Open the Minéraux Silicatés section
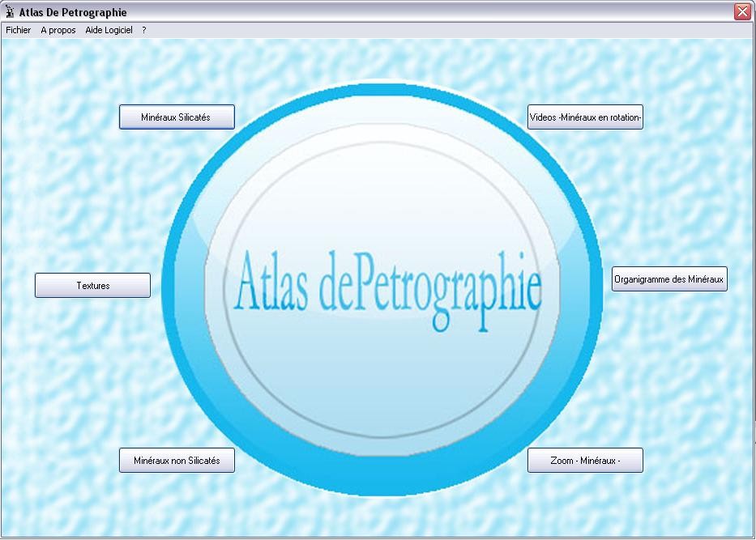The height and width of the screenshot is (540, 756). (x=177, y=117)
